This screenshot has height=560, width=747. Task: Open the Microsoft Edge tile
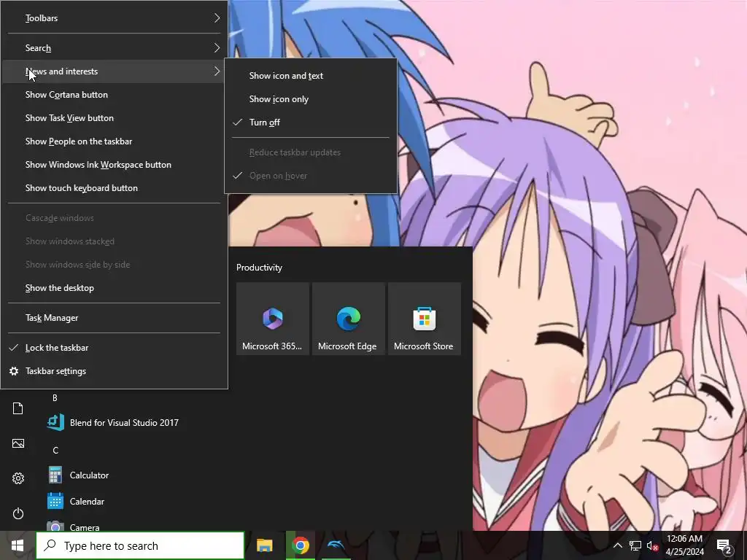coord(348,319)
